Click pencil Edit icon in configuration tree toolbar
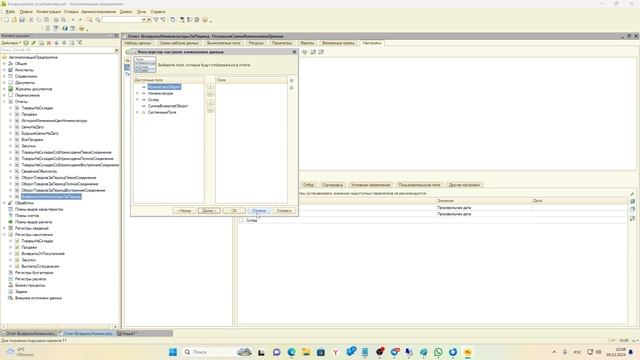Image resolution: width=640 pixels, height=360 pixels. (x=33, y=43)
